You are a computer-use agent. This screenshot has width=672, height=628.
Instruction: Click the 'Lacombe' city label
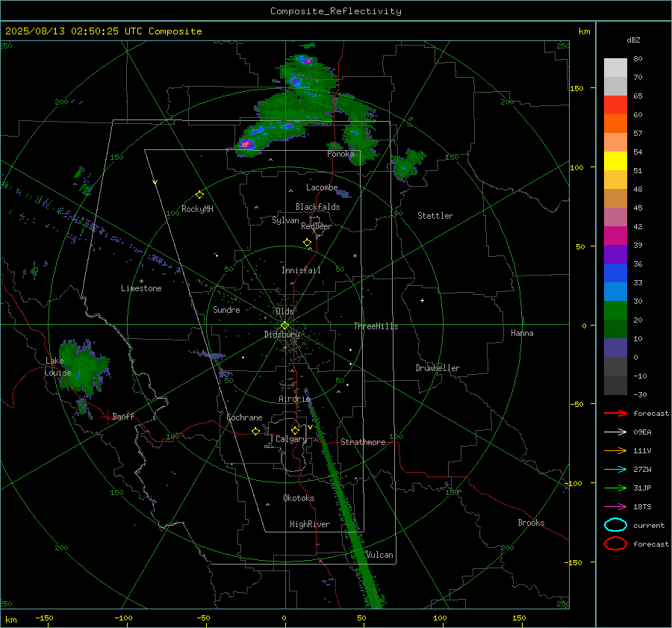point(322,187)
